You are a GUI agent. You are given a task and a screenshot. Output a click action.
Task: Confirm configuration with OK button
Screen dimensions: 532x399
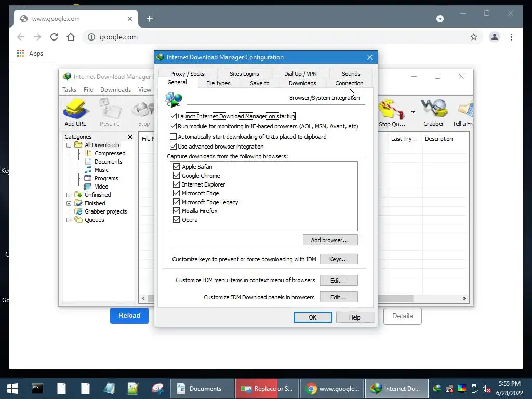click(x=312, y=317)
